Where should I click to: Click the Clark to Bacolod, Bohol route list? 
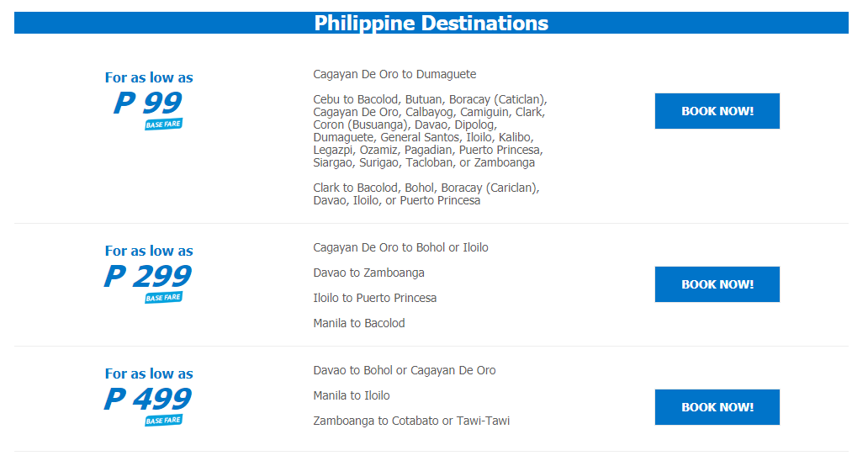pos(426,193)
